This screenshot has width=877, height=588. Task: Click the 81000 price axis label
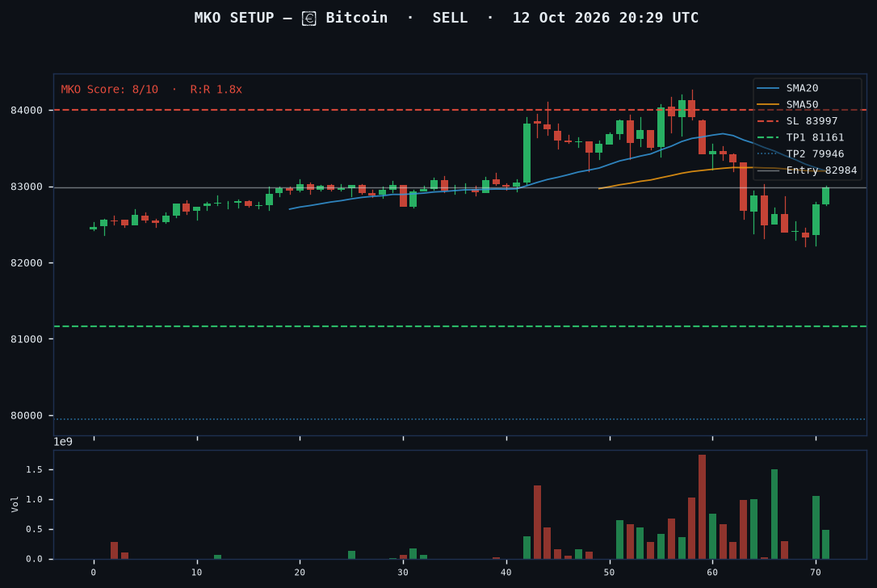tap(27, 339)
